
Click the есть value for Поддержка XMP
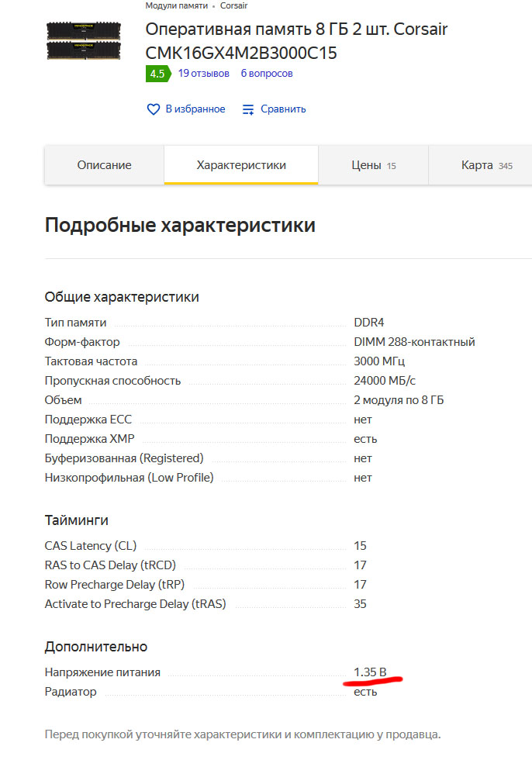(x=365, y=439)
